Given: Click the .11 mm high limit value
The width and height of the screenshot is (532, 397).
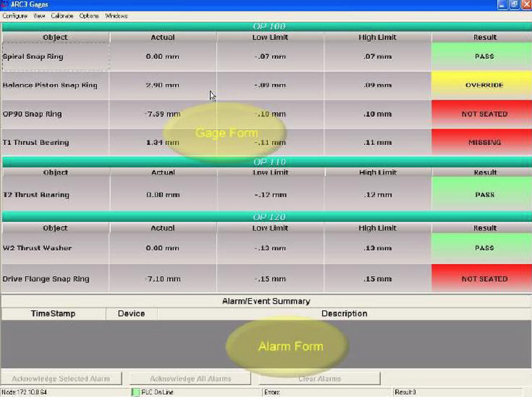Looking at the screenshot, I should point(377,142).
